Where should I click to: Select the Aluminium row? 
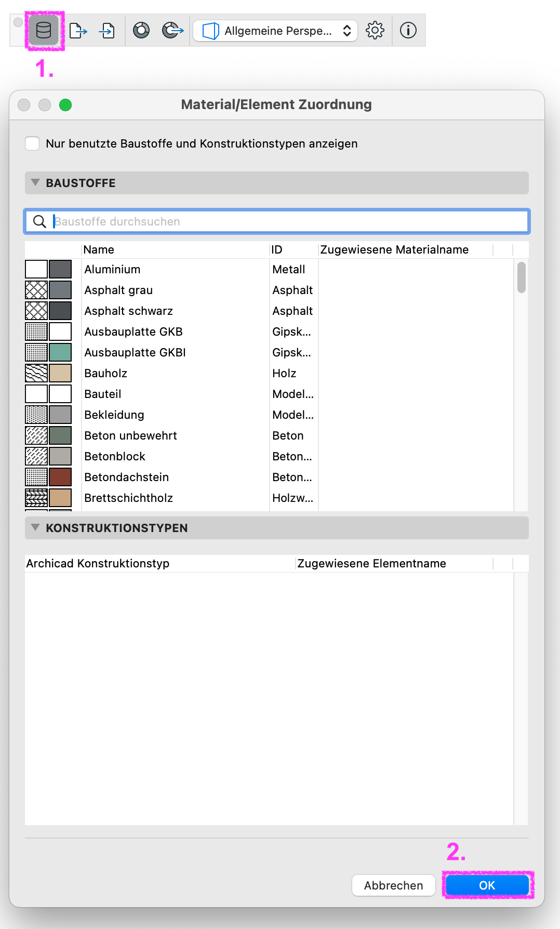(269, 270)
